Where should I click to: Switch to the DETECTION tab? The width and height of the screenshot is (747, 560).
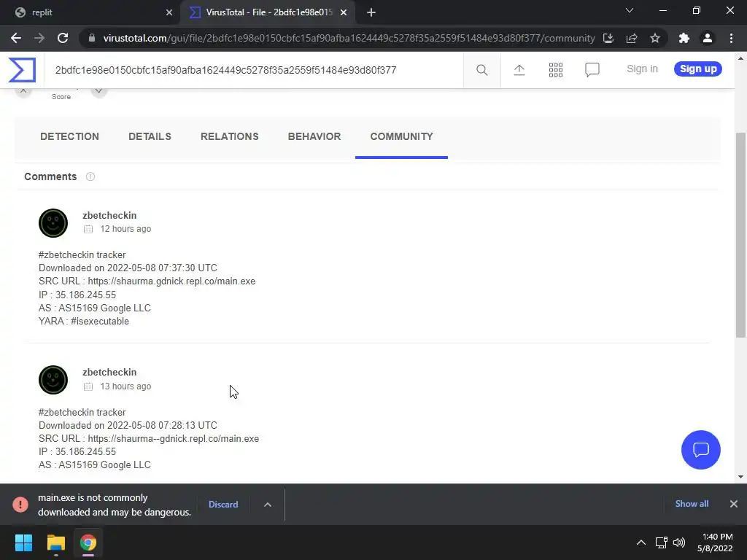(x=69, y=136)
